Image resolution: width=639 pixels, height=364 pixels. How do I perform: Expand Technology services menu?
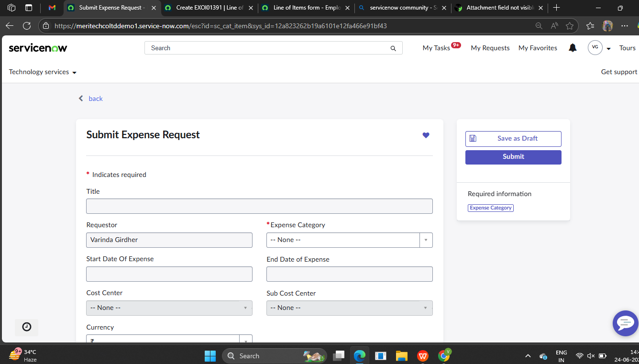[43, 72]
